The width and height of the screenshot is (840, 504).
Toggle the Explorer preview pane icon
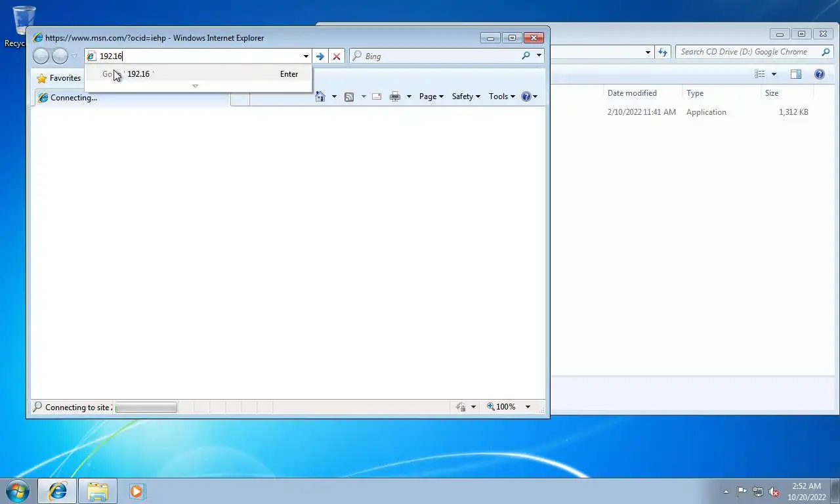796,74
